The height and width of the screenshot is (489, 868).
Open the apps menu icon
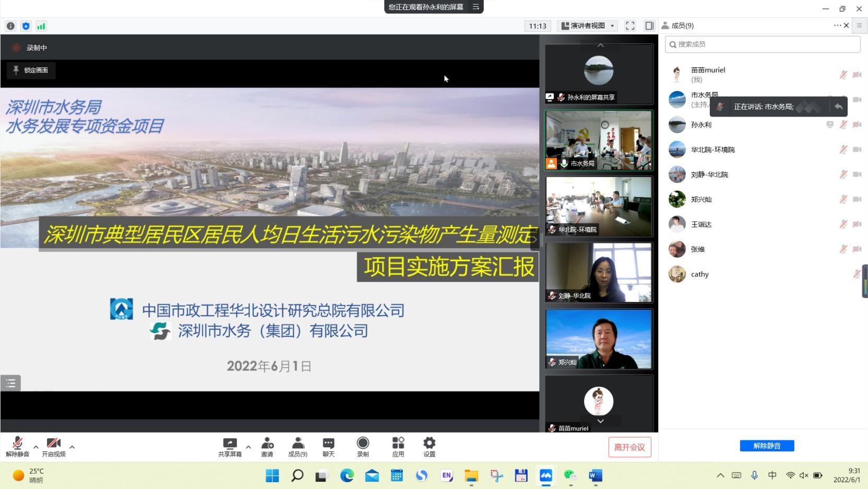coord(398,447)
